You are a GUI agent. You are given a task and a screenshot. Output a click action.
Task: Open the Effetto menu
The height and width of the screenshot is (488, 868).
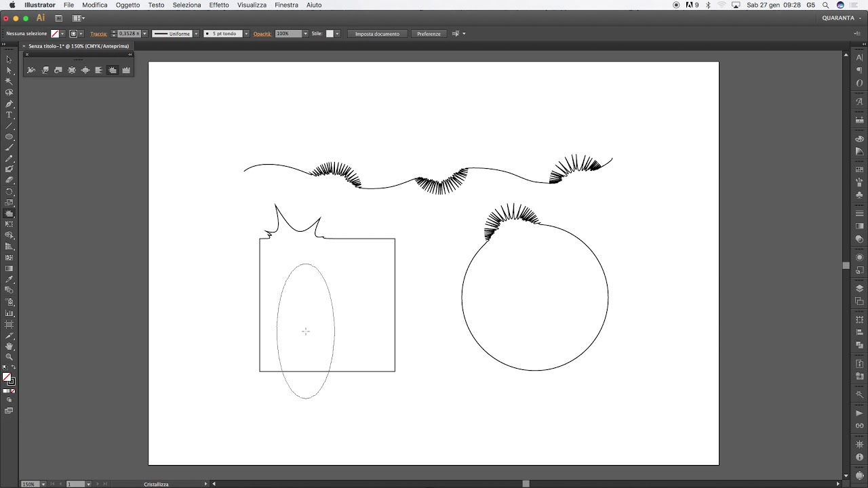(219, 5)
